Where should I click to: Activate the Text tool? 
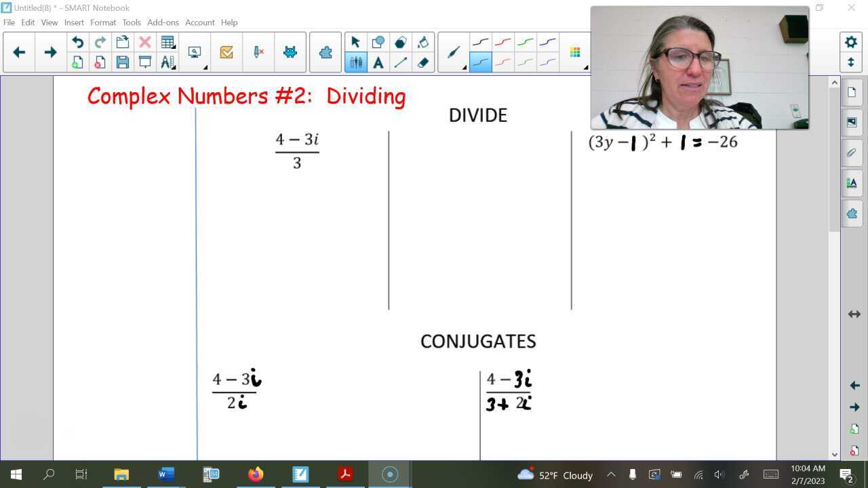[x=378, y=62]
